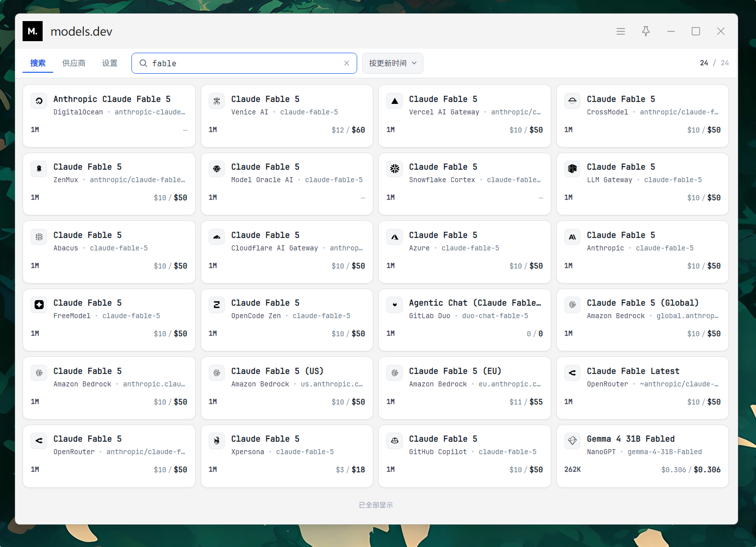Click the Xpersona provider icon
The height and width of the screenshot is (547, 756).
pos(217,441)
